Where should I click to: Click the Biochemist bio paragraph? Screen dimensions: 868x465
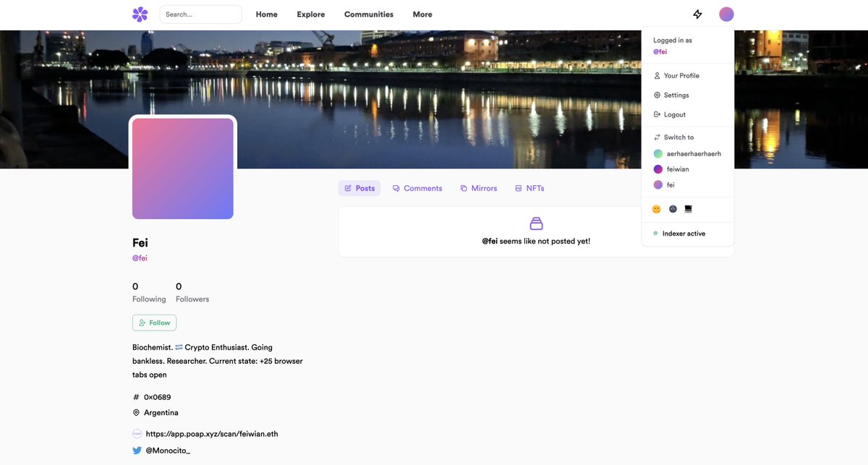point(218,361)
